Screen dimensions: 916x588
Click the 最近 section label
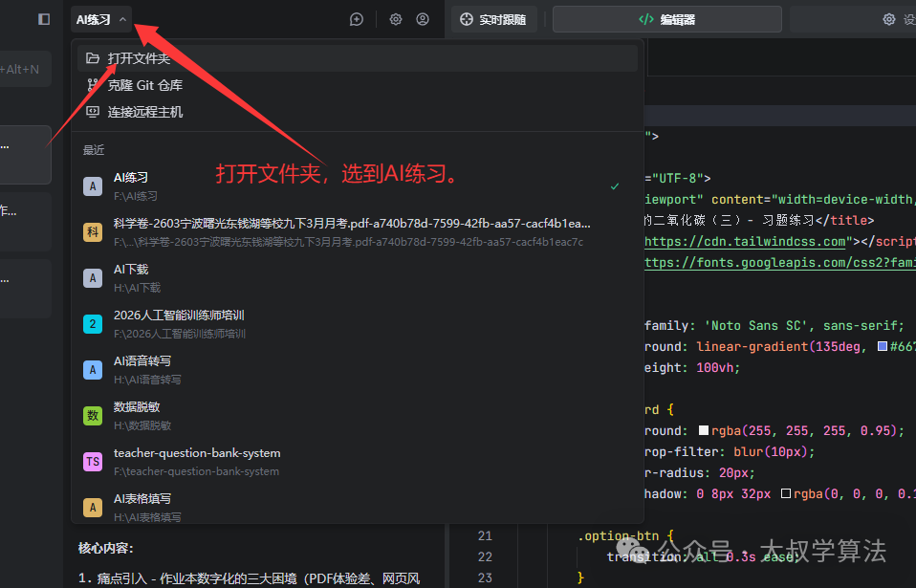coord(94,150)
